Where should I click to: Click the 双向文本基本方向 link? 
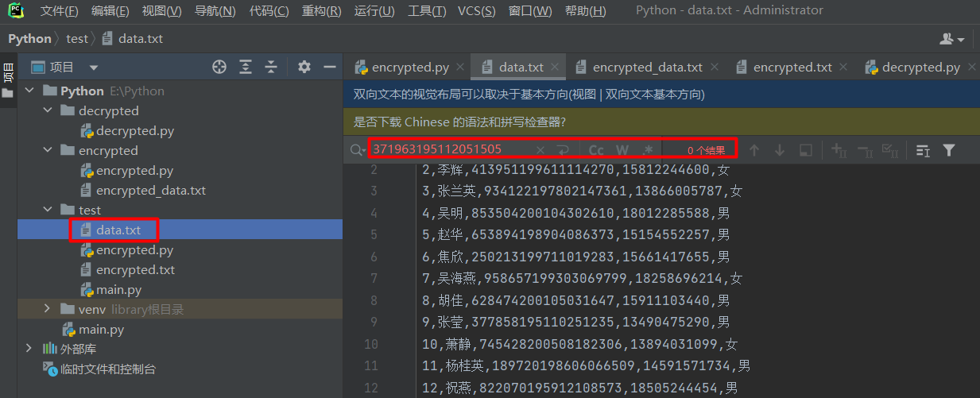[x=654, y=95]
